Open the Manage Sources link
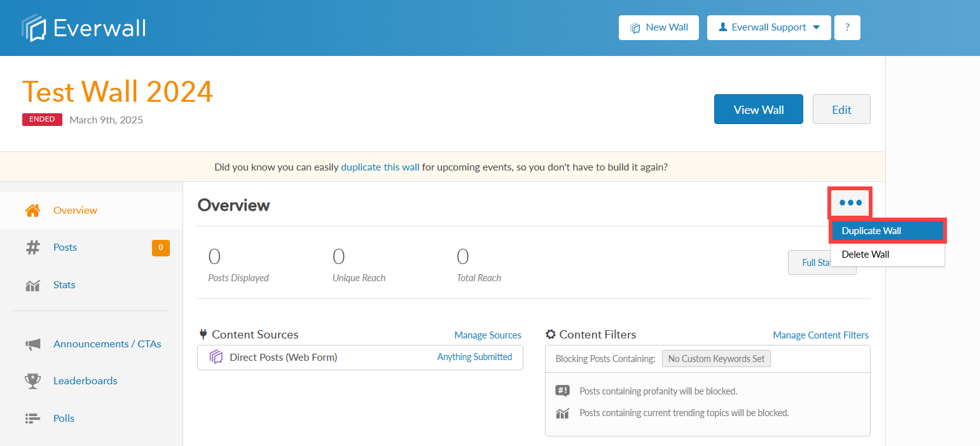Image resolution: width=980 pixels, height=446 pixels. point(488,335)
